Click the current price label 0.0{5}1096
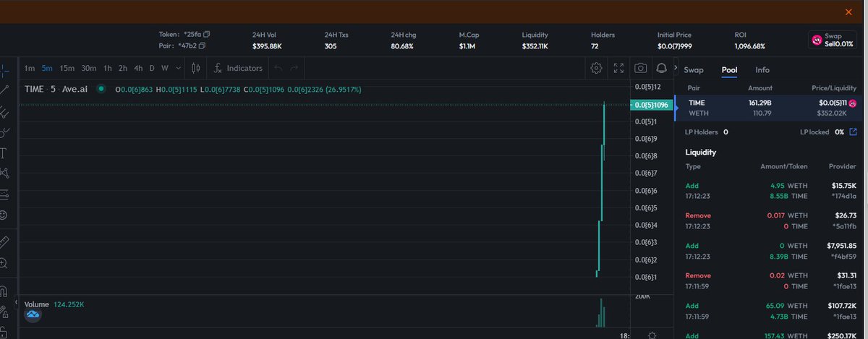868x339 pixels. coord(652,105)
